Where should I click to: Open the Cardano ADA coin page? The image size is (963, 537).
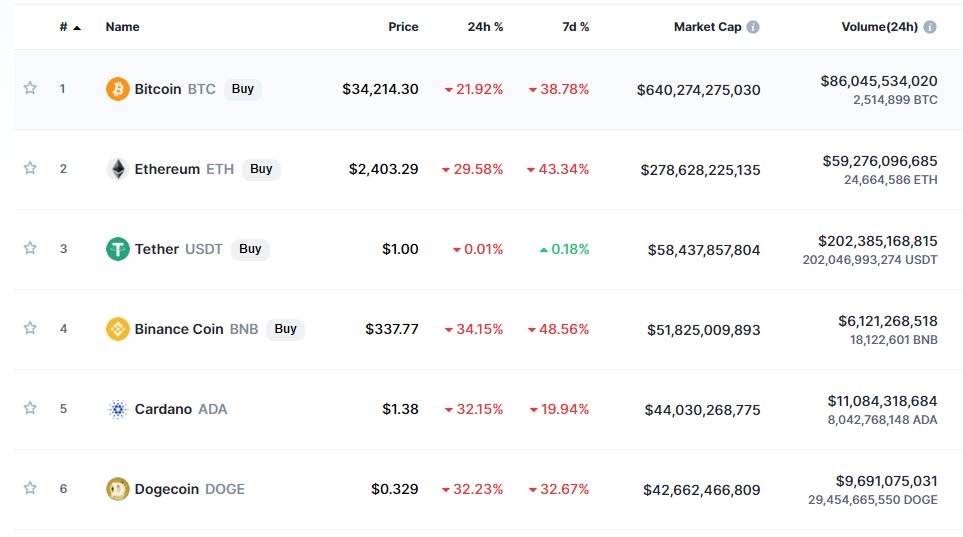(x=163, y=409)
